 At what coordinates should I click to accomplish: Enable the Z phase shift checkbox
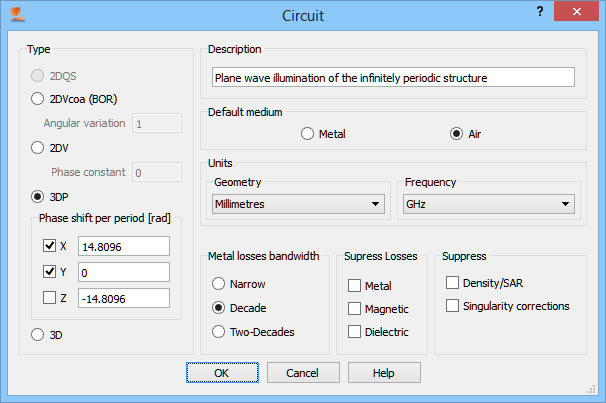click(x=50, y=297)
